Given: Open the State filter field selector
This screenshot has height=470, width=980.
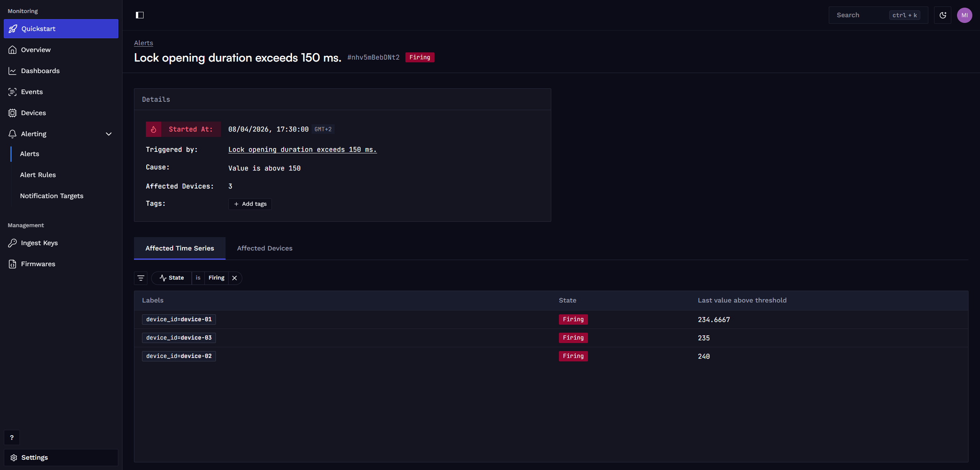Looking at the screenshot, I should [x=172, y=278].
